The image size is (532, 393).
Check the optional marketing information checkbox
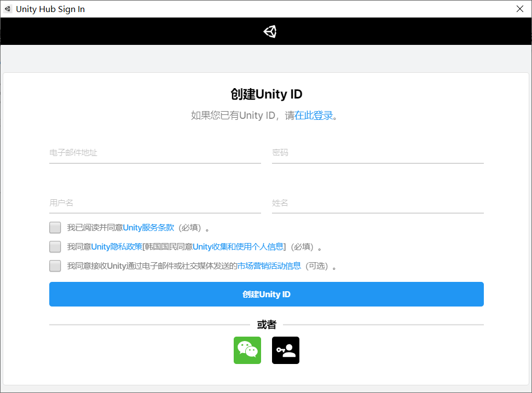click(55, 265)
